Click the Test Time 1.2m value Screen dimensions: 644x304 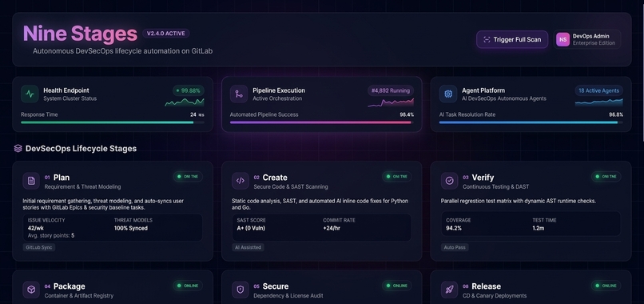click(x=539, y=228)
